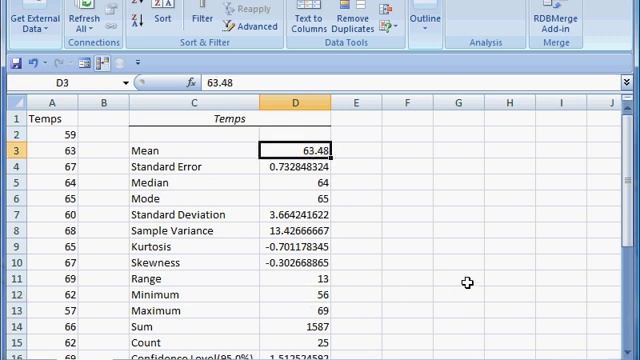This screenshot has height=360, width=640.
Task: Open the Get External Data menu
Action: [35, 17]
